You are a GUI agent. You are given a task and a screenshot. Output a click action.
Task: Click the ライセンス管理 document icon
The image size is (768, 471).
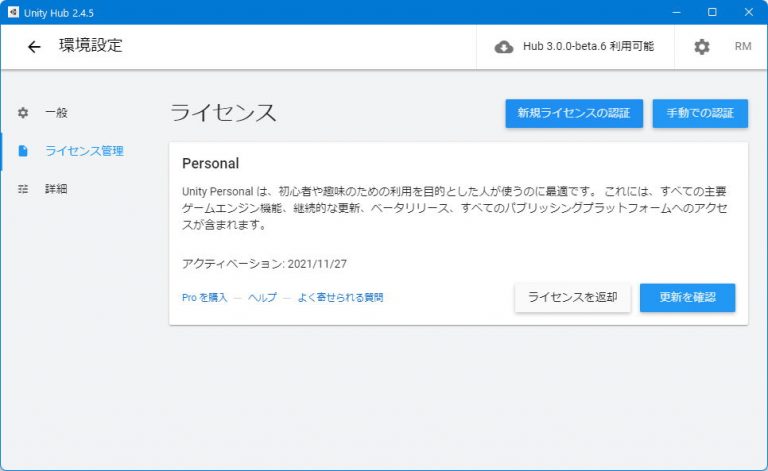click(23, 151)
